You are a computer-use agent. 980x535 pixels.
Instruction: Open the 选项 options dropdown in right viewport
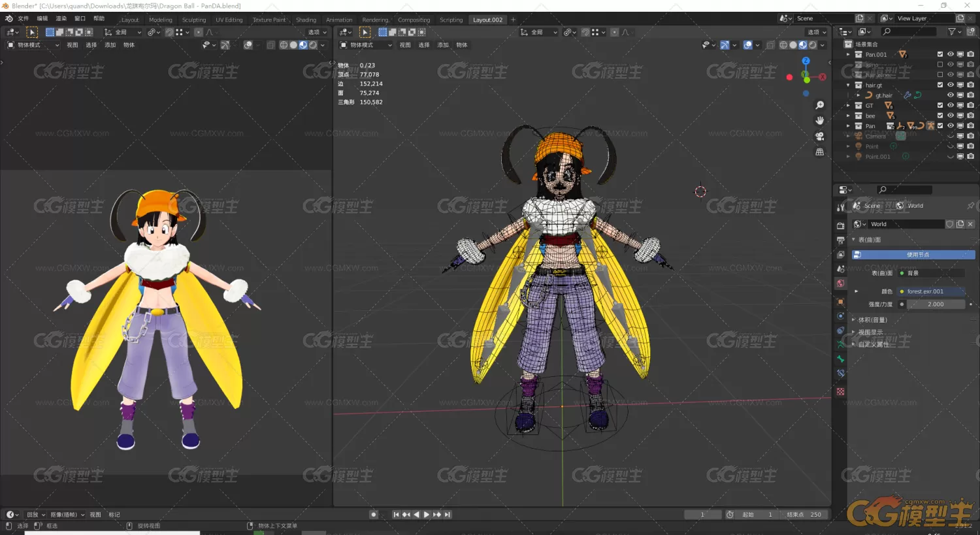tap(817, 32)
